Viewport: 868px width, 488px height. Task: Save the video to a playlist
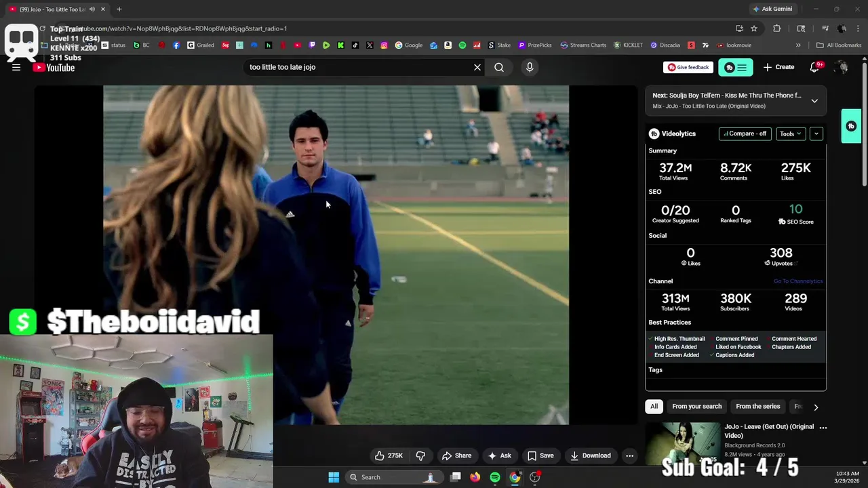(540, 455)
